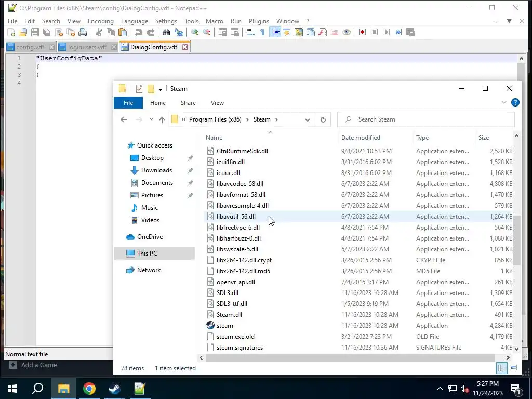
Task: Click the Save All icon in Notepad++ toolbar
Action: 46,32
